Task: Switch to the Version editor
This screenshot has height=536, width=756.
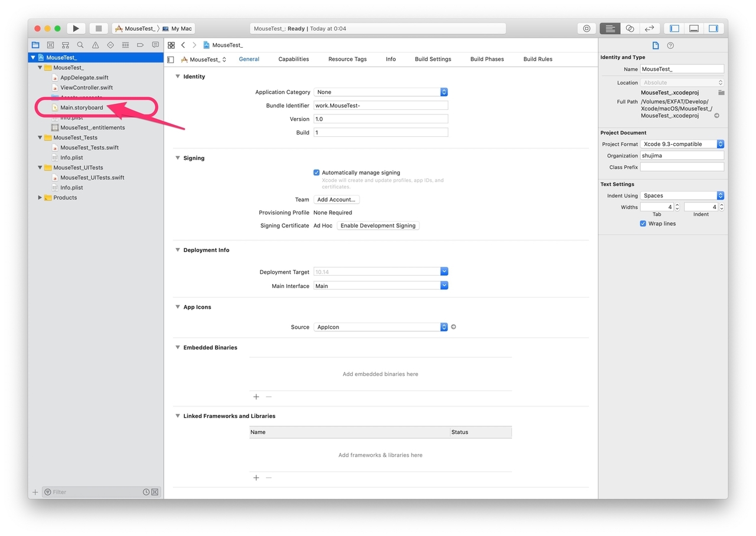Action: click(x=649, y=28)
